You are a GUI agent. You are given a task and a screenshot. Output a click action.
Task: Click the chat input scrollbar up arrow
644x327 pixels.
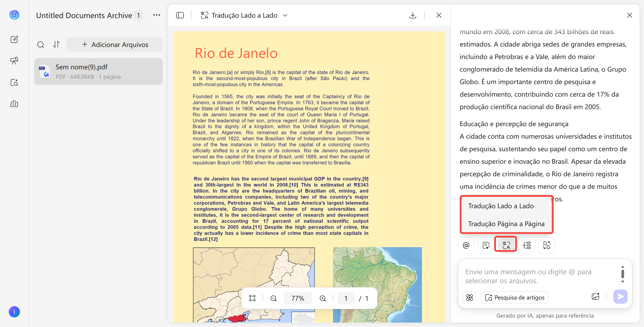pyautogui.click(x=623, y=267)
